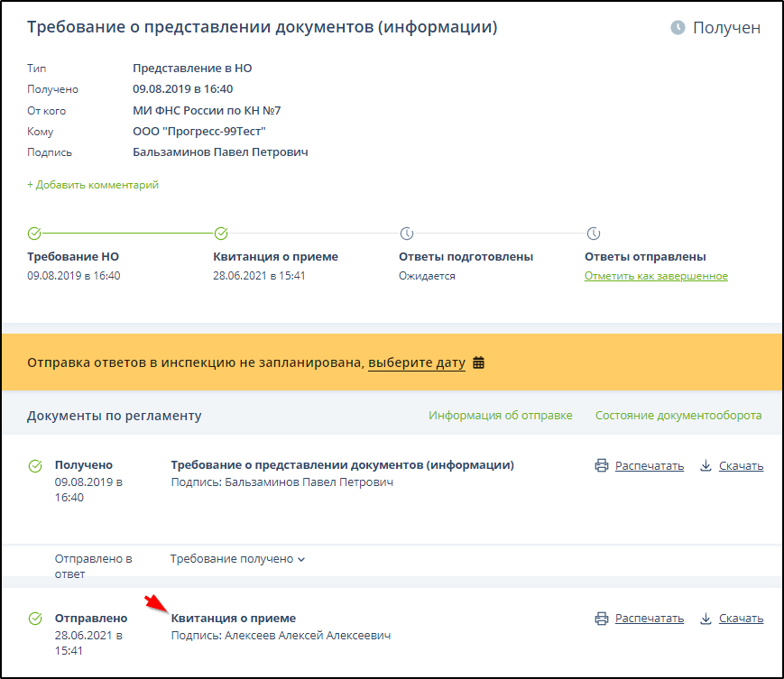Download the Квитанция о приеме document
The width and height of the screenshot is (784, 679).
pos(741,619)
